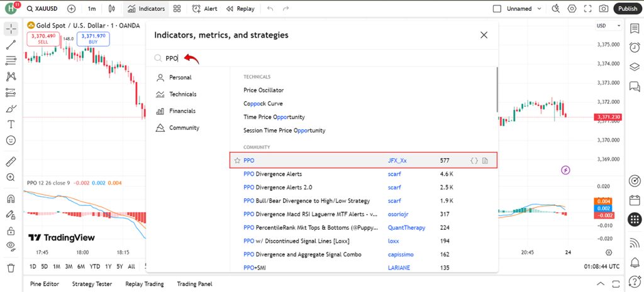Open the candlestick chart style selector
This screenshot has width=644, height=292.
112,9
